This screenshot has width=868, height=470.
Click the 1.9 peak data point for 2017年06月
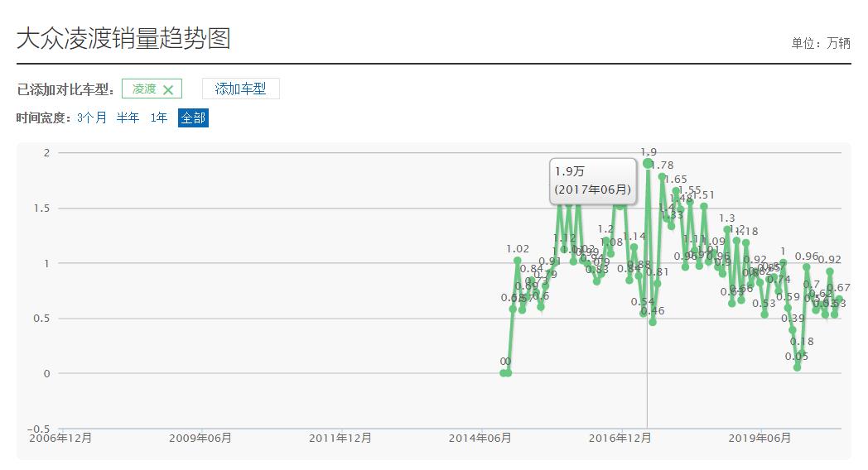[648, 163]
